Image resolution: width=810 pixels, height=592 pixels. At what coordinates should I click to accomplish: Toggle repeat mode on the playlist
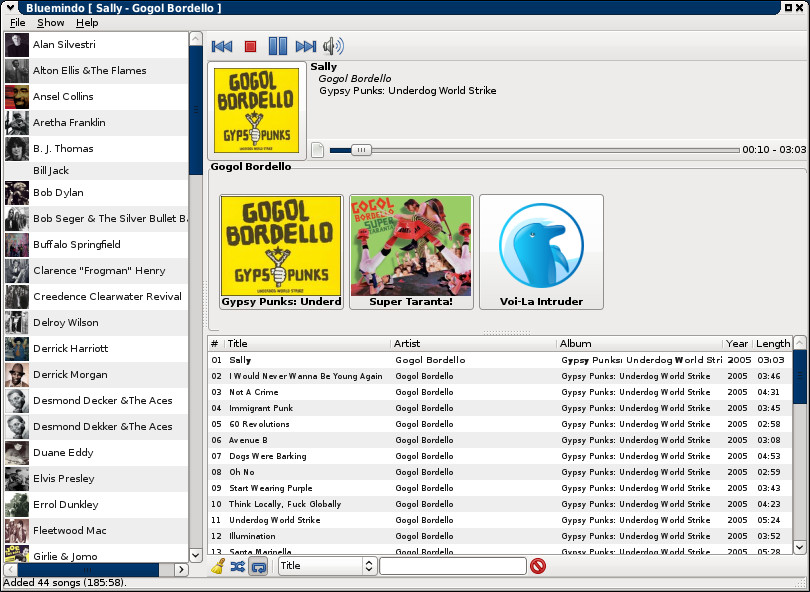(258, 566)
